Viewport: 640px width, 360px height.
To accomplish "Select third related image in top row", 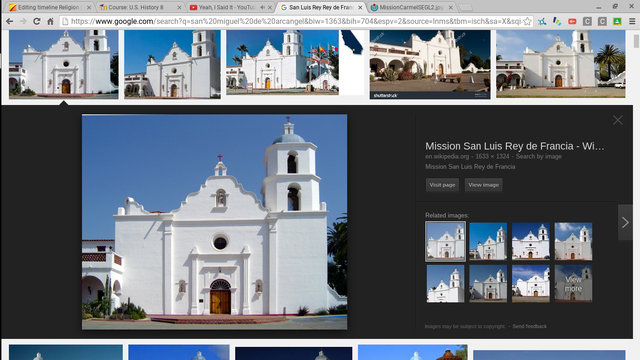I will click(531, 241).
